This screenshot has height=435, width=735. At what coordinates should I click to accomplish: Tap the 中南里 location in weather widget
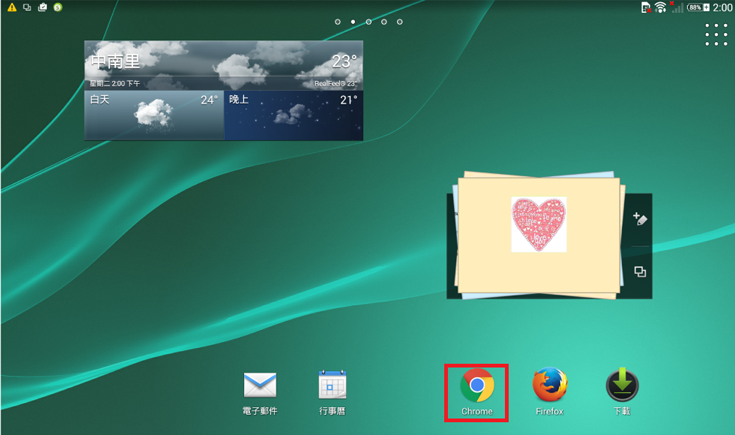pos(121,59)
